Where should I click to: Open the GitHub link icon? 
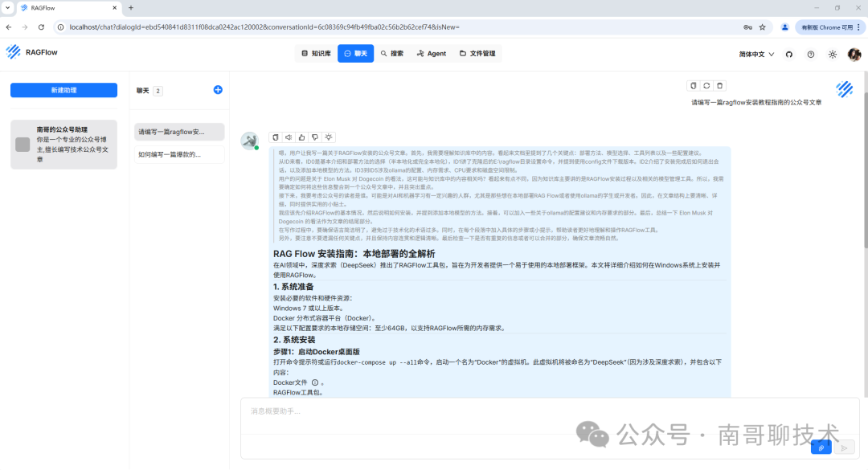coord(789,55)
